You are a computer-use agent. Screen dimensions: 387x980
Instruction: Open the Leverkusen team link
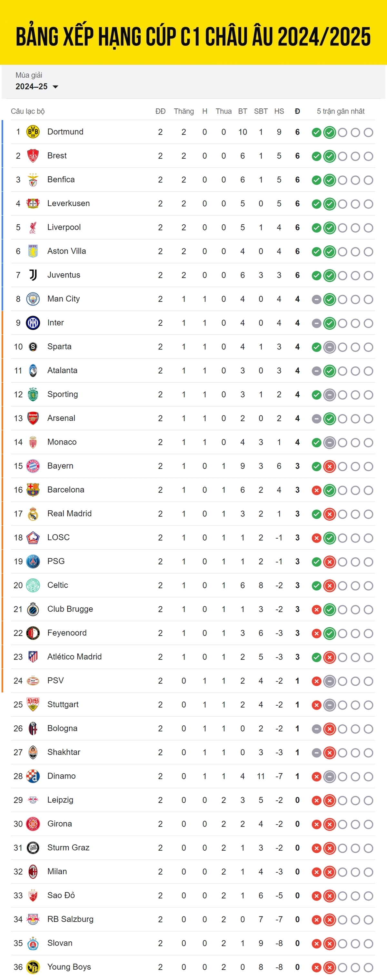click(x=68, y=203)
